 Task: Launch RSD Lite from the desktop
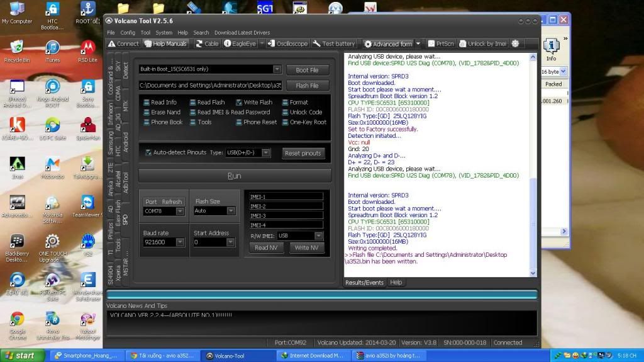tap(87, 52)
